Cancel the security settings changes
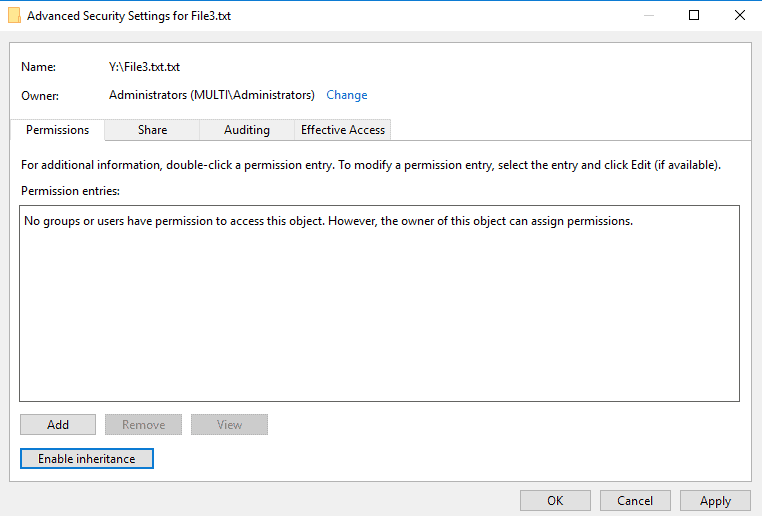The image size is (762, 516). [635, 501]
